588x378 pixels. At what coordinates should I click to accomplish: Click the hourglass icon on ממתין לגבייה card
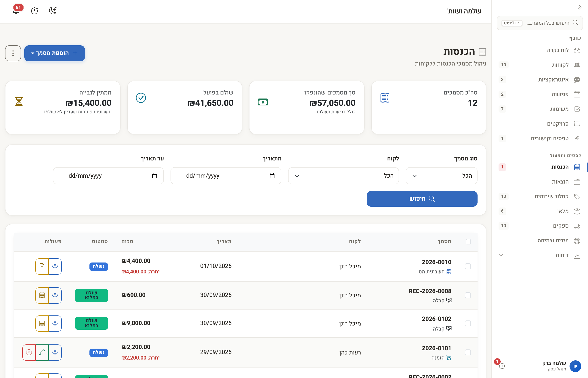point(19,102)
